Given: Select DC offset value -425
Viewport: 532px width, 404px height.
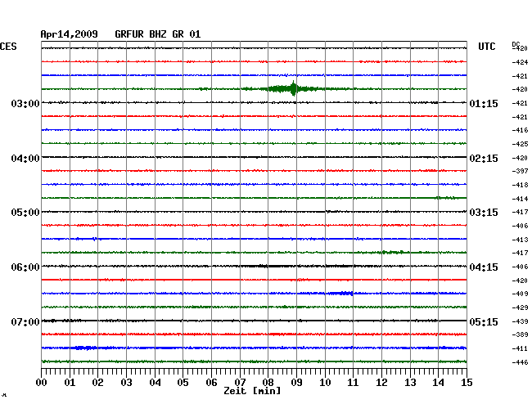Looking at the screenshot, I should pyautogui.click(x=520, y=144).
